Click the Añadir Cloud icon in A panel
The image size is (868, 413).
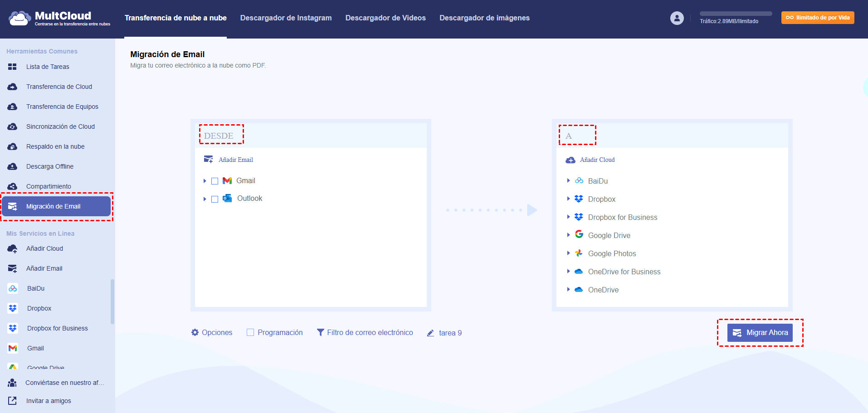click(571, 160)
